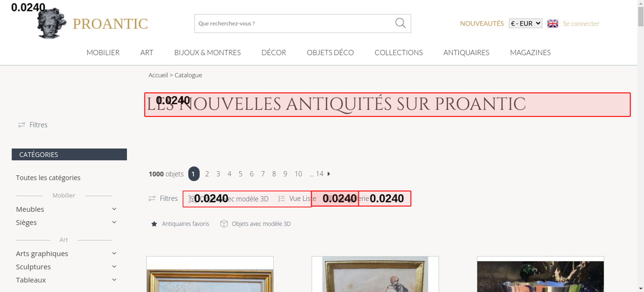Open the EUR currency dropdown
Image resolution: width=644 pixels, height=292 pixels.
(526, 23)
